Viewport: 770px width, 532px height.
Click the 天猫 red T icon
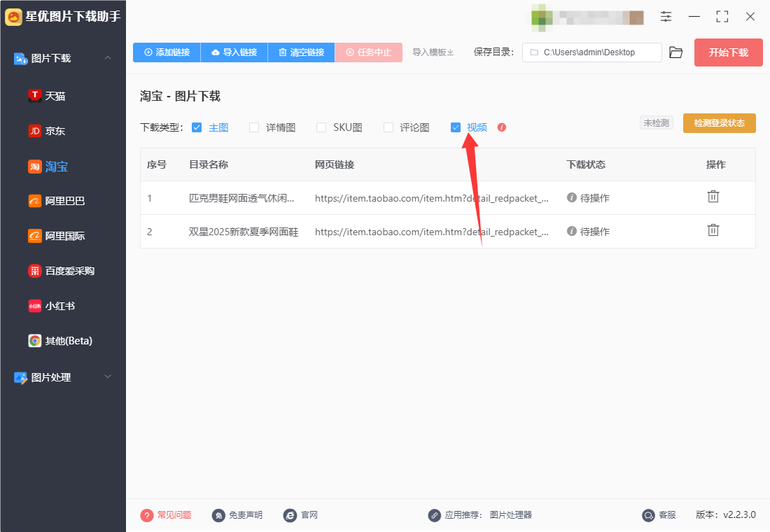pos(34,96)
